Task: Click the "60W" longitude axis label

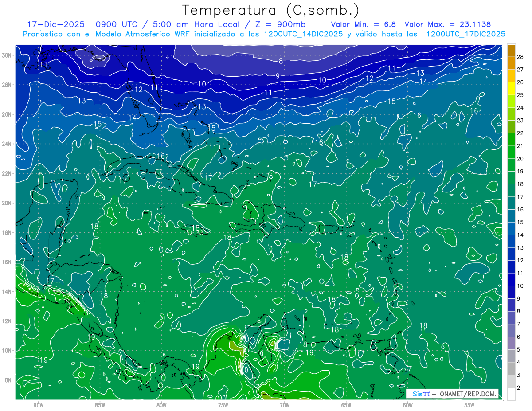Action: (x=408, y=405)
